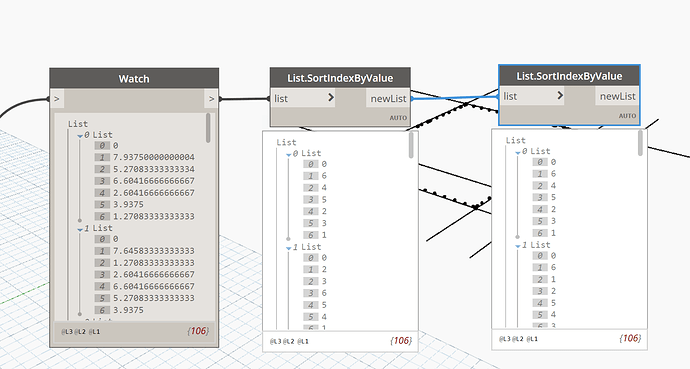Collapse the 0 List in Watch node
The image size is (690, 369).
coord(80,136)
